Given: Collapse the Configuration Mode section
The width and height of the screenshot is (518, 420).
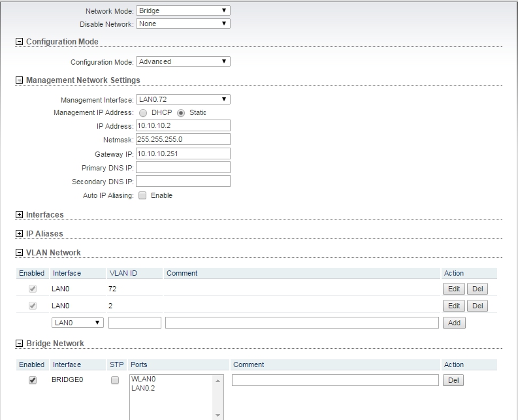Looking at the screenshot, I should (x=19, y=42).
